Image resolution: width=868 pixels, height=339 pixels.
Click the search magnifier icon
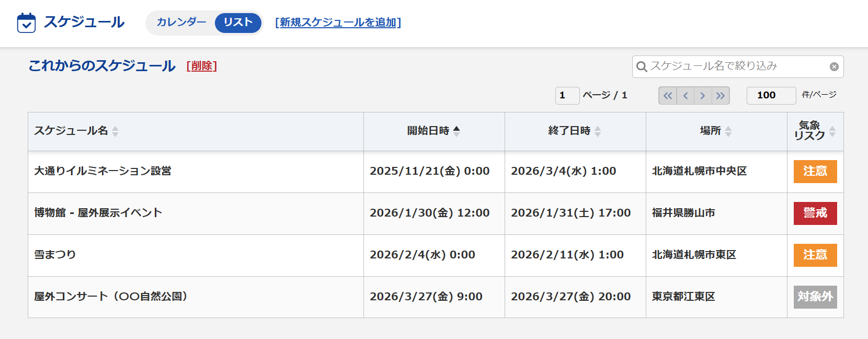[x=642, y=66]
